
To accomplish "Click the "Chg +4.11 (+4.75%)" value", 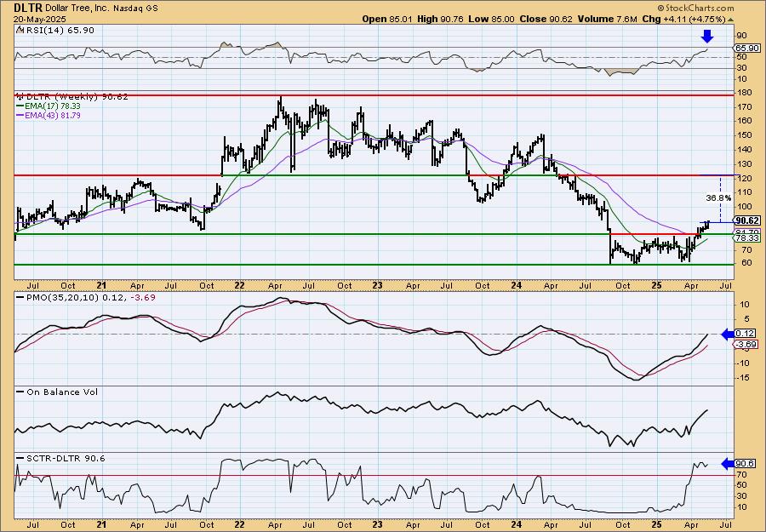I will pyautogui.click(x=684, y=19).
